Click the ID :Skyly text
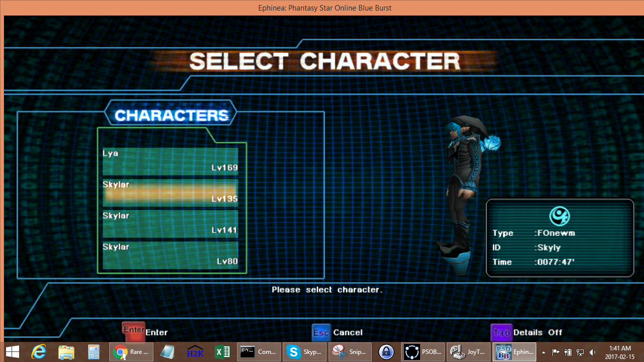644x362 pixels. point(526,247)
